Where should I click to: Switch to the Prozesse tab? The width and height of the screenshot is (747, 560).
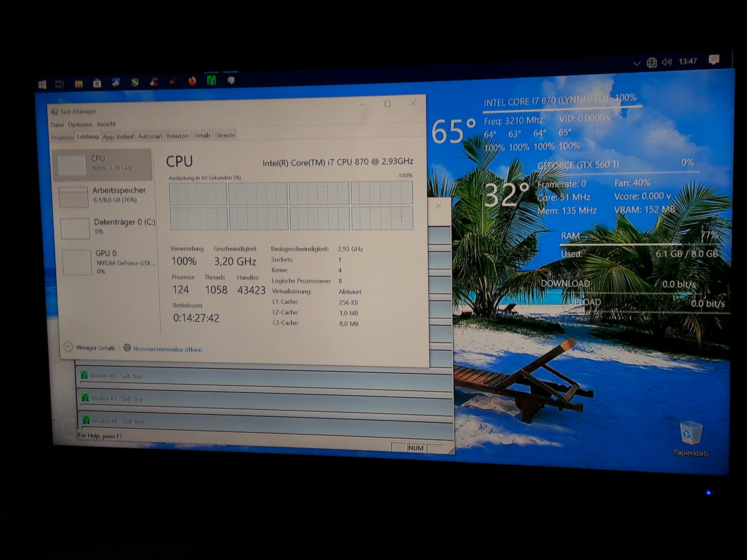click(x=62, y=137)
